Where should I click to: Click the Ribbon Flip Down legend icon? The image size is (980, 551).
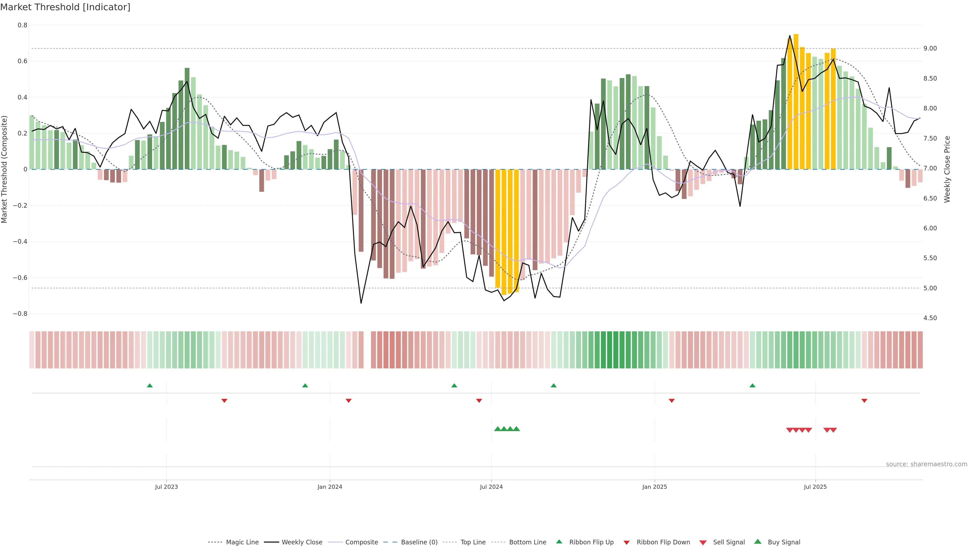pyautogui.click(x=627, y=543)
